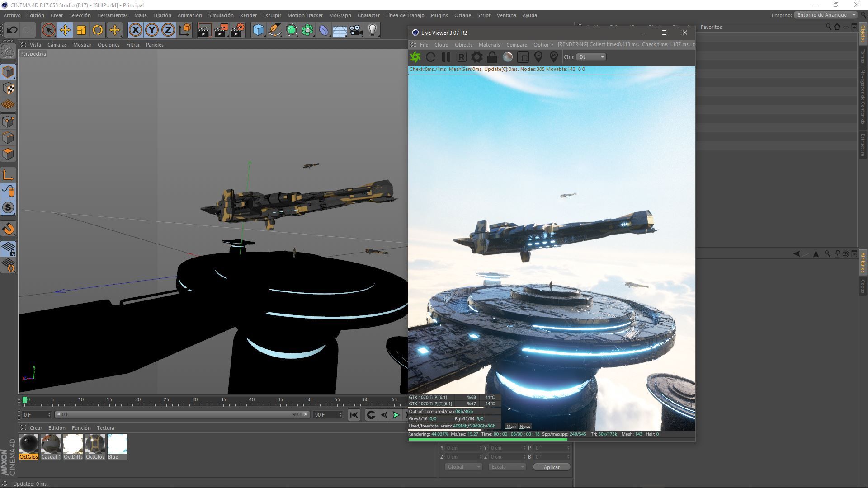Select the Blue material swatch
The width and height of the screenshot is (868, 488).
tap(117, 446)
